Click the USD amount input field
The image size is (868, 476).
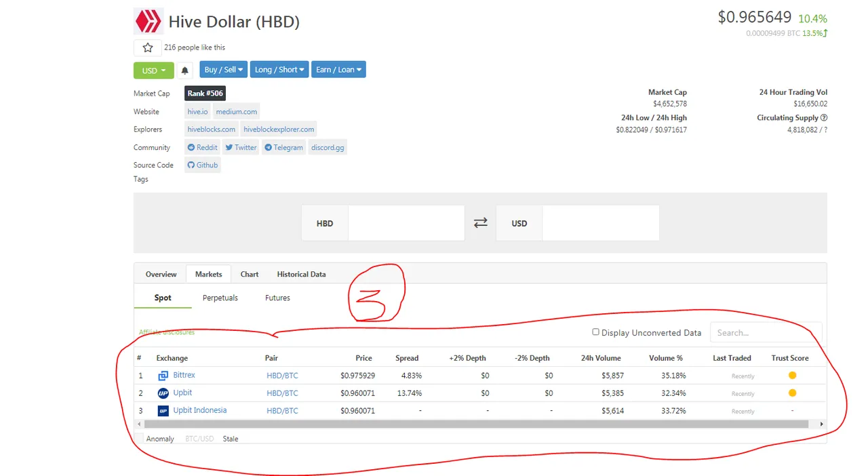click(x=601, y=223)
